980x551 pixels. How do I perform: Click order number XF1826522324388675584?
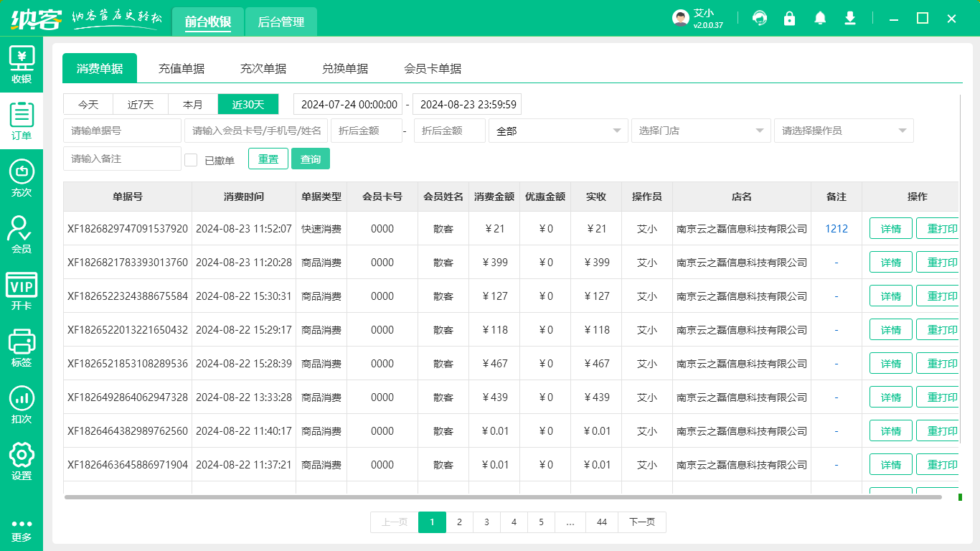click(x=128, y=296)
